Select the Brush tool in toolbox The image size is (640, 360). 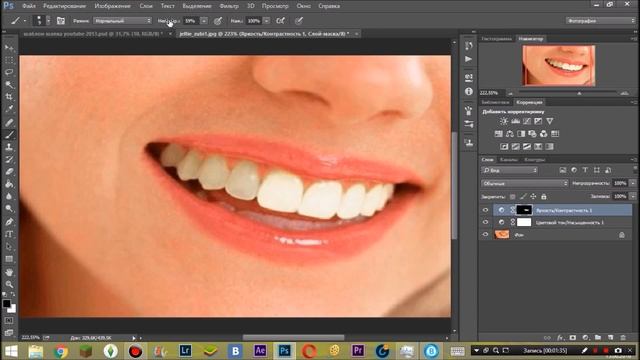[x=9, y=134]
